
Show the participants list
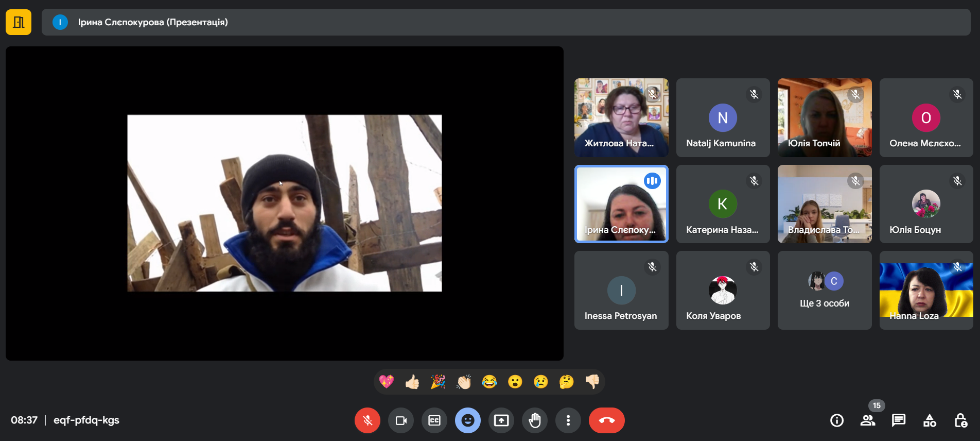click(x=868, y=420)
